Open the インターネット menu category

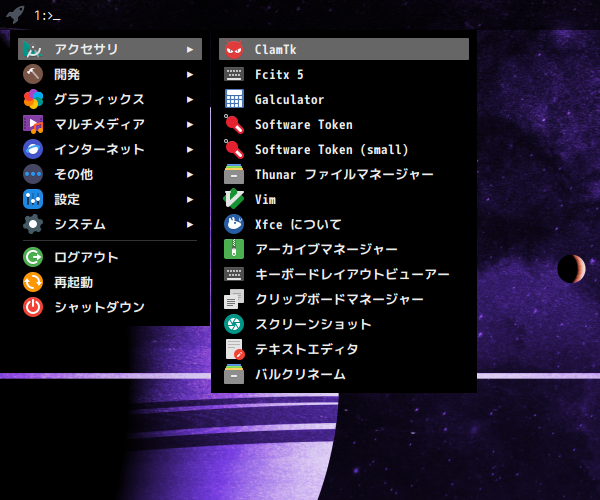point(110,149)
